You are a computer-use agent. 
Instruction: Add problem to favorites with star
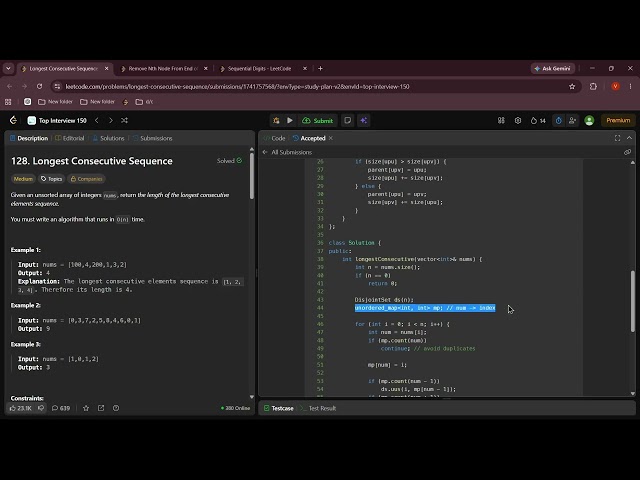click(x=86, y=408)
